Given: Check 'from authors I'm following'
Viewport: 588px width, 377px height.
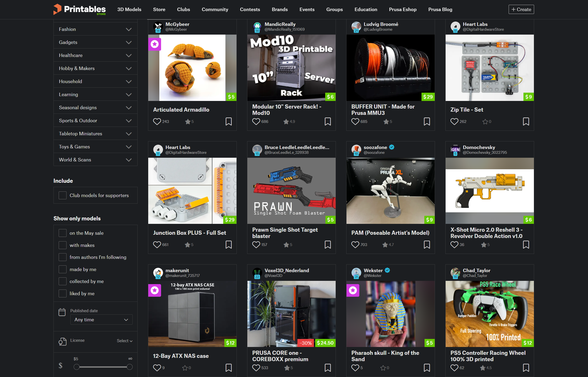Looking at the screenshot, I should (x=62, y=257).
